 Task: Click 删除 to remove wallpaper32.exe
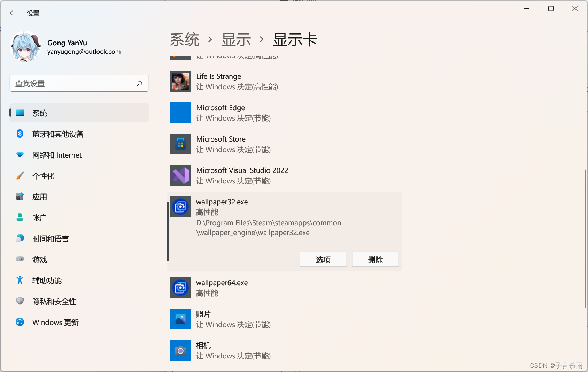pos(375,259)
